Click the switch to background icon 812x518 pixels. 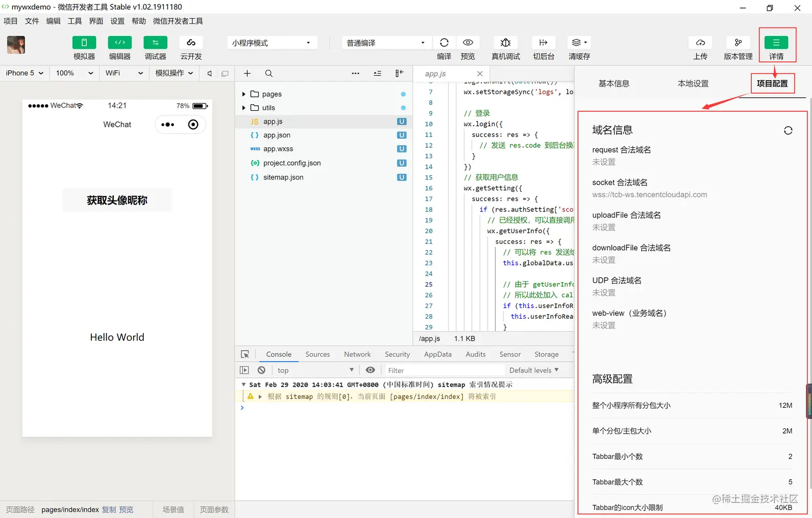pyautogui.click(x=543, y=42)
